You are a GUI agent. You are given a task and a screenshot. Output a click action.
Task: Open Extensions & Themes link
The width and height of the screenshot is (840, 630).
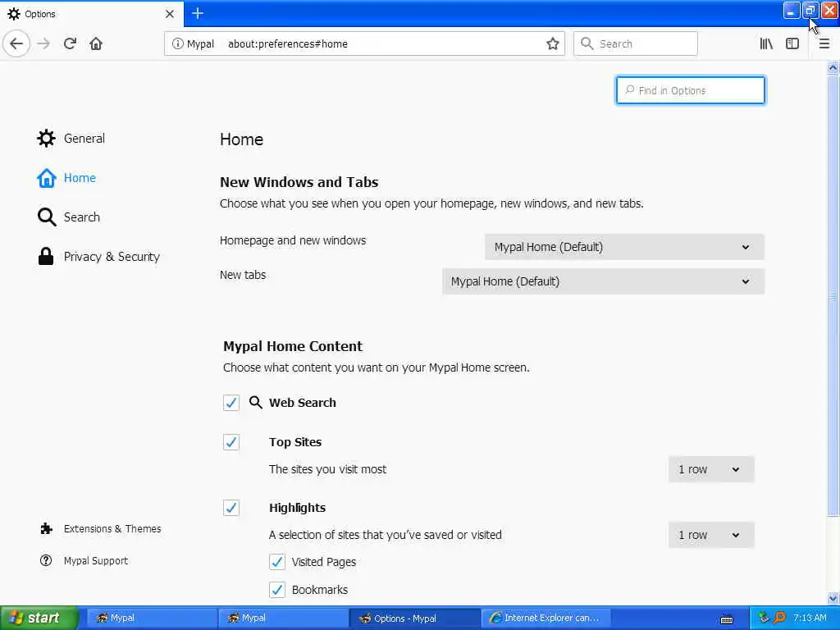pyautogui.click(x=101, y=529)
